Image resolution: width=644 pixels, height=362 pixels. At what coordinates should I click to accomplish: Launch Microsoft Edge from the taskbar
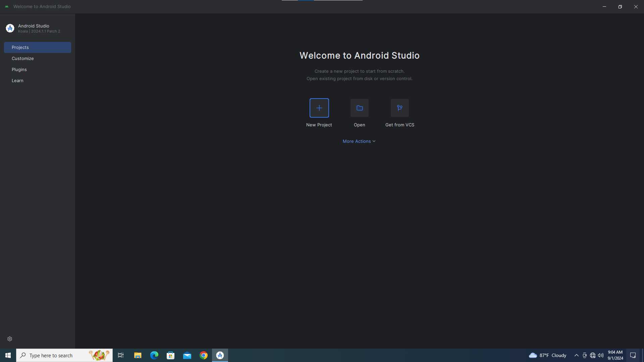(x=154, y=355)
